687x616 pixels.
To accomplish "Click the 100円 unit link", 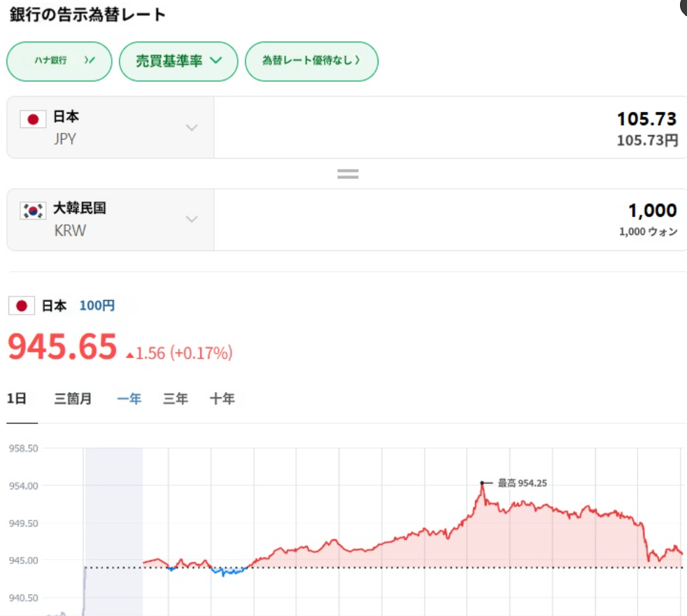I will 97,306.
